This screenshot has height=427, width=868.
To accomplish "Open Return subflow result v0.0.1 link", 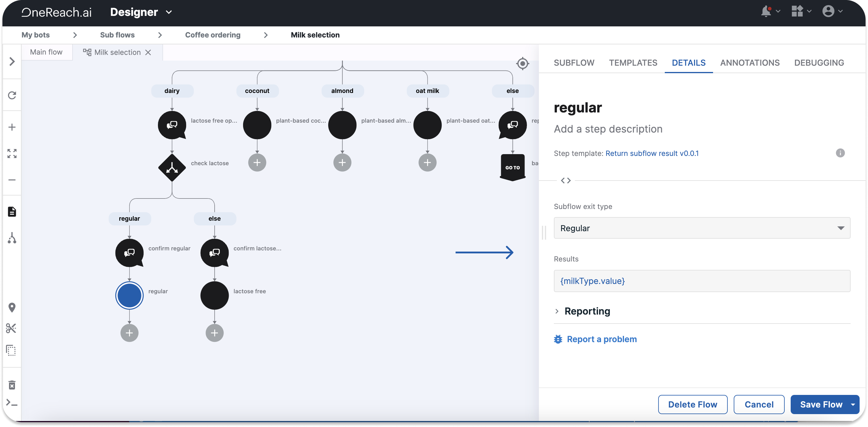I will point(652,153).
